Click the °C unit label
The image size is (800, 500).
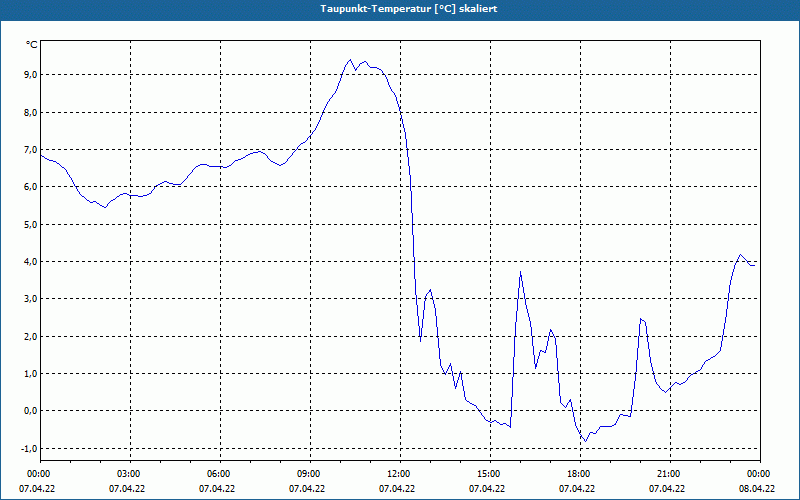[x=32, y=45]
